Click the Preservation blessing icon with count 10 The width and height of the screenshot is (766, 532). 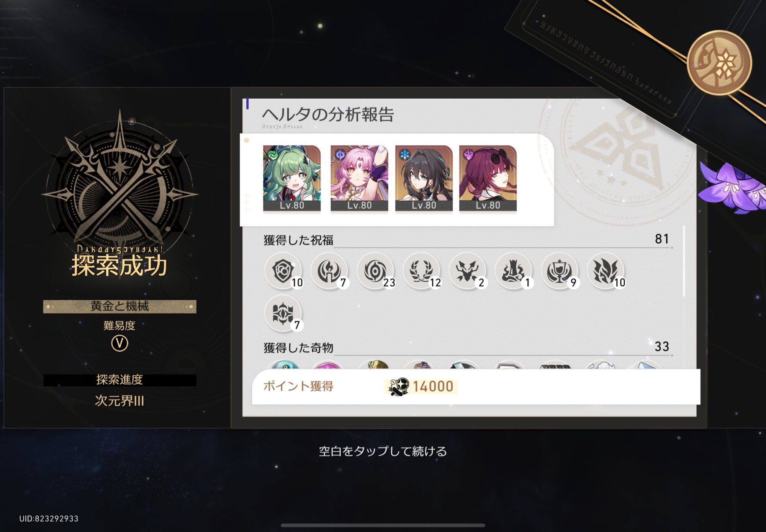[283, 271]
